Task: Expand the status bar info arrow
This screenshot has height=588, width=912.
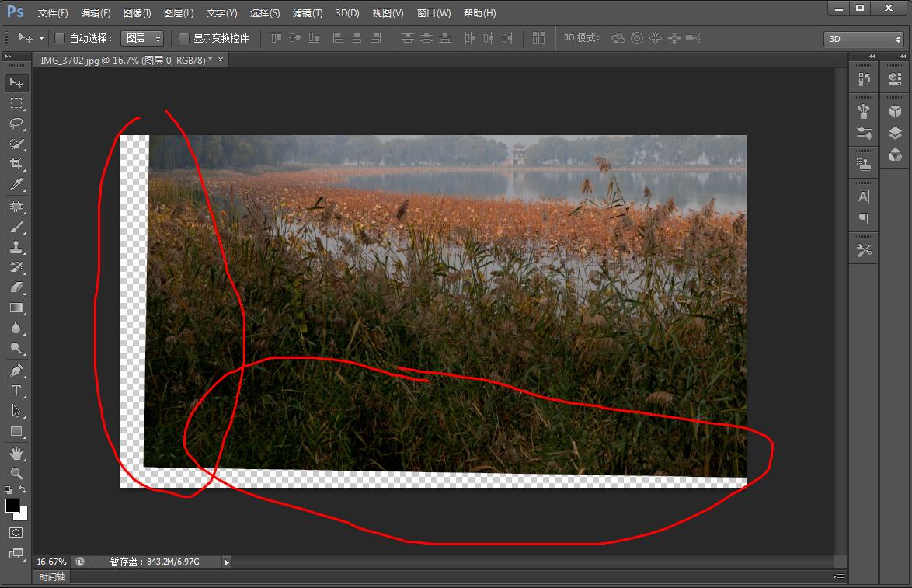Action: [x=227, y=562]
